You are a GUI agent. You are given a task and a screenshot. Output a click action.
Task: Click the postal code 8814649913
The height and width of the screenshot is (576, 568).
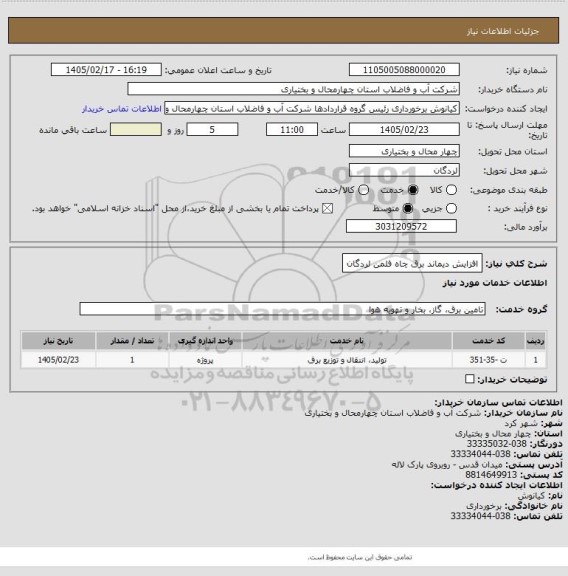(491, 475)
